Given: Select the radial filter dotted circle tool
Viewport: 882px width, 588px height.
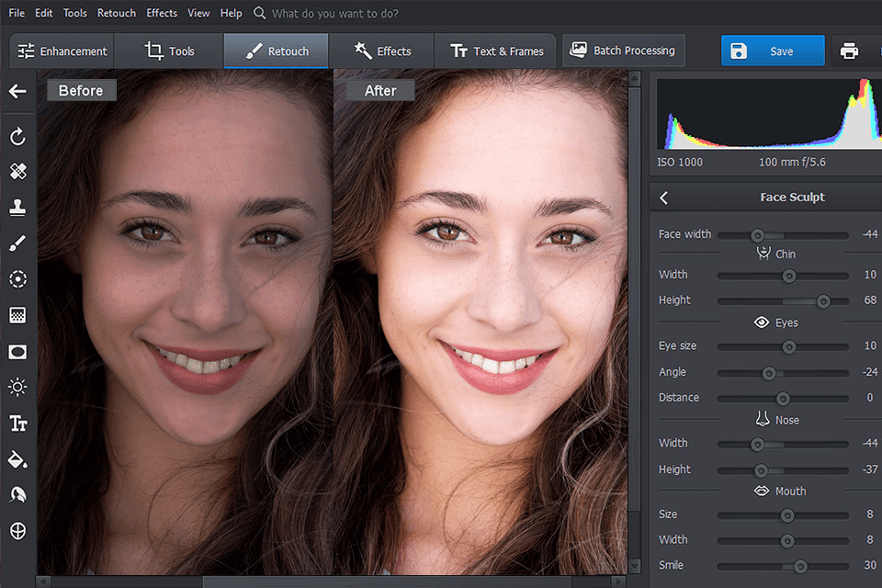Looking at the screenshot, I should (17, 279).
